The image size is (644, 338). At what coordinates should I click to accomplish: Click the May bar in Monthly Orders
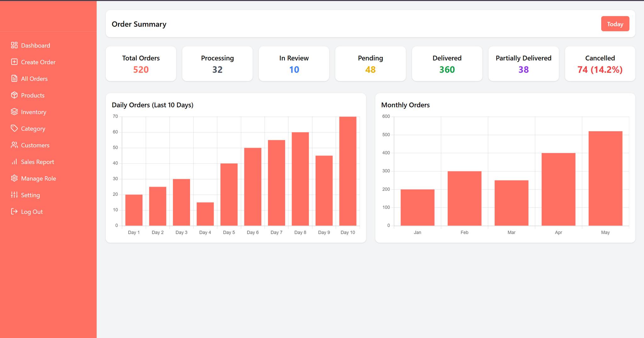605,178
